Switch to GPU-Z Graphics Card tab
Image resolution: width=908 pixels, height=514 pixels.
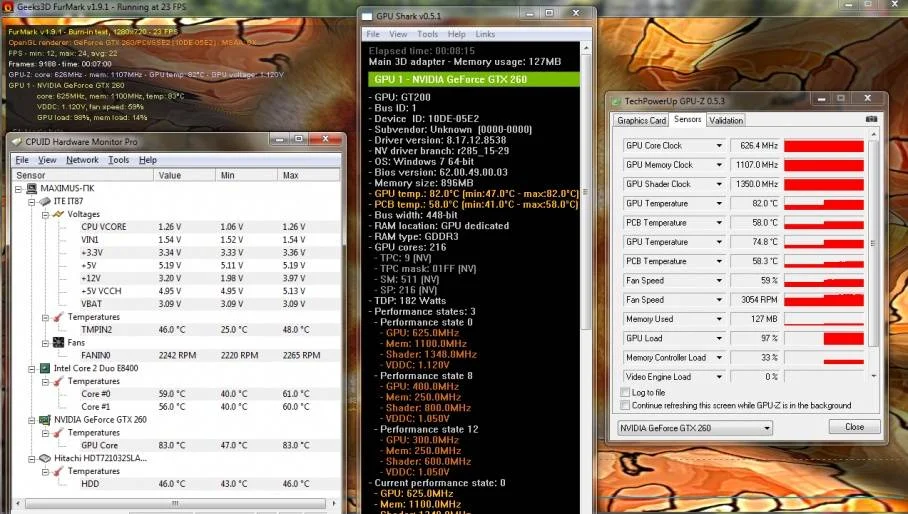[x=641, y=120]
